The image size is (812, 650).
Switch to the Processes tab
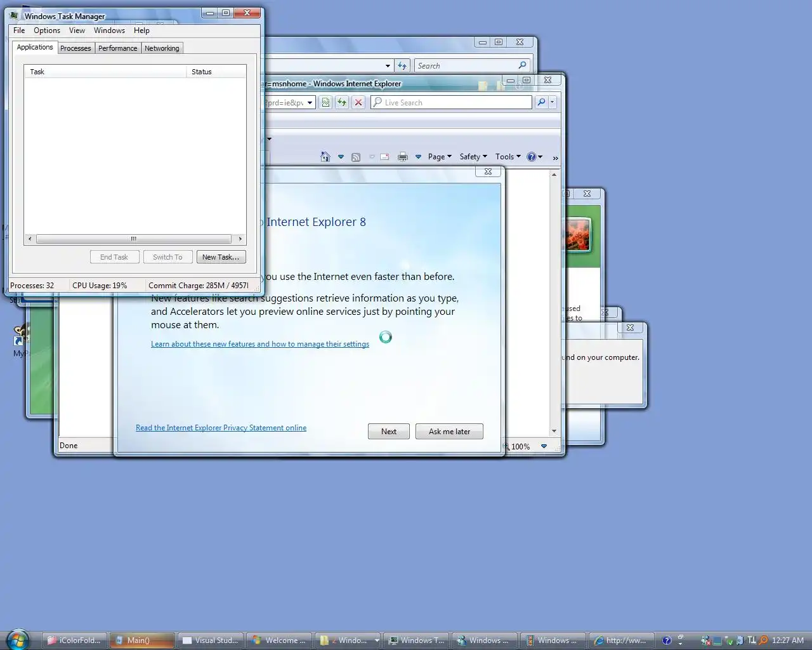75,48
